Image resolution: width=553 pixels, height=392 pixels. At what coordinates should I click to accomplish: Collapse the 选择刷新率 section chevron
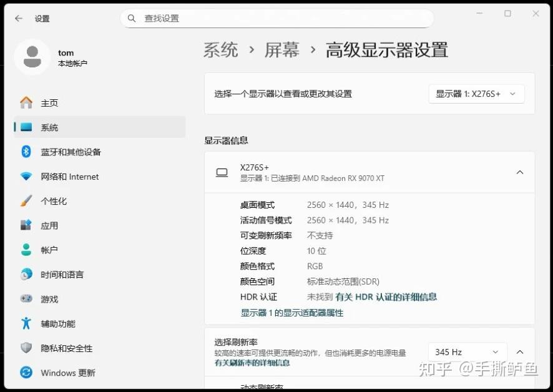click(520, 352)
